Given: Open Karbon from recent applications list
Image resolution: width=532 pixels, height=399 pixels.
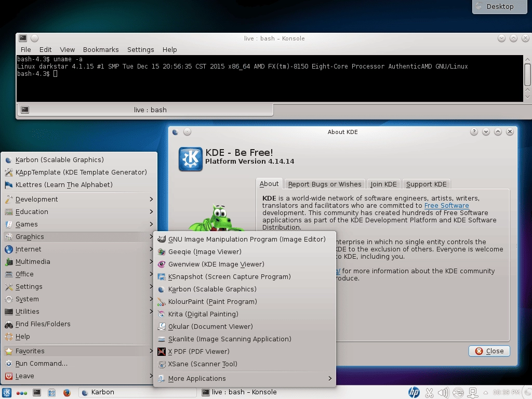Looking at the screenshot, I should coord(79,160).
